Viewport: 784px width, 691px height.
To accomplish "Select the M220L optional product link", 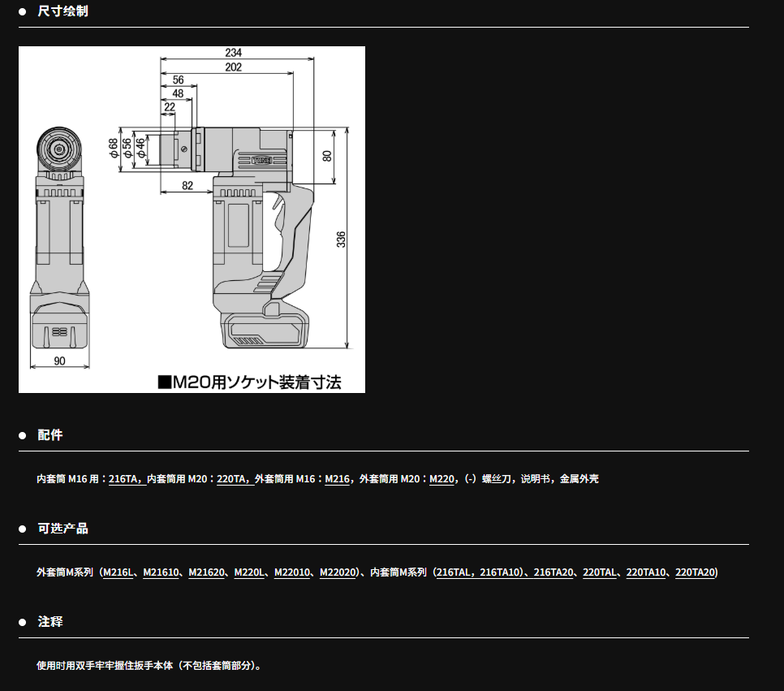I will tap(249, 572).
